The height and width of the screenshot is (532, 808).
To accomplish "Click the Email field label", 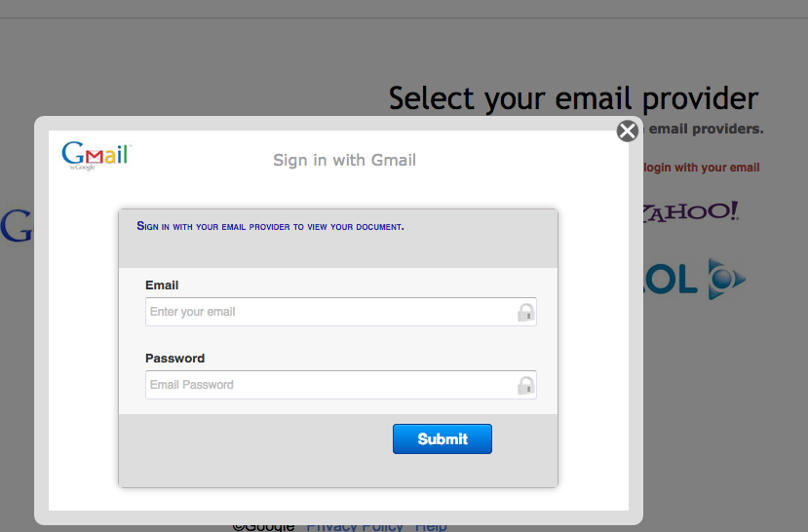I will point(162,285).
